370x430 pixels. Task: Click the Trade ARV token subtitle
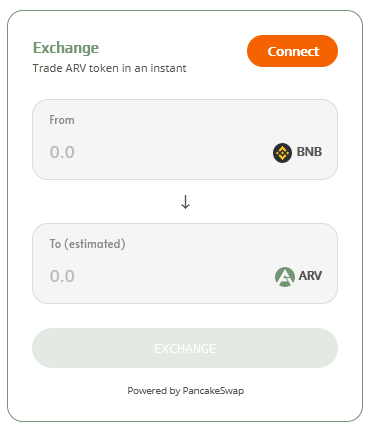pos(109,68)
